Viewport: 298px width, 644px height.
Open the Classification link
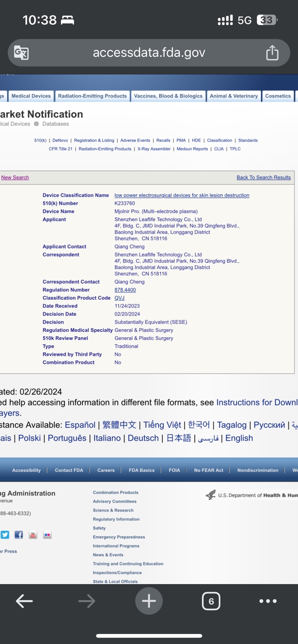pyautogui.click(x=219, y=140)
